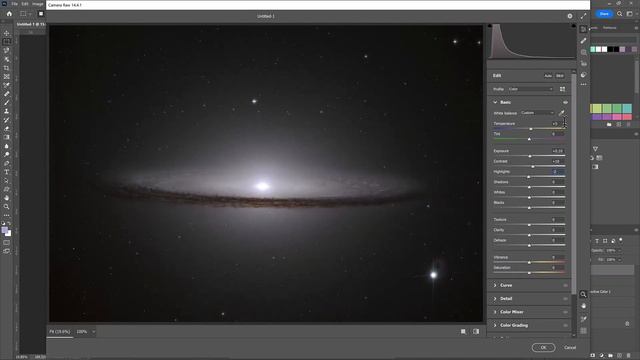
Task: Click the Exposure slider handle
Action: 530,156
